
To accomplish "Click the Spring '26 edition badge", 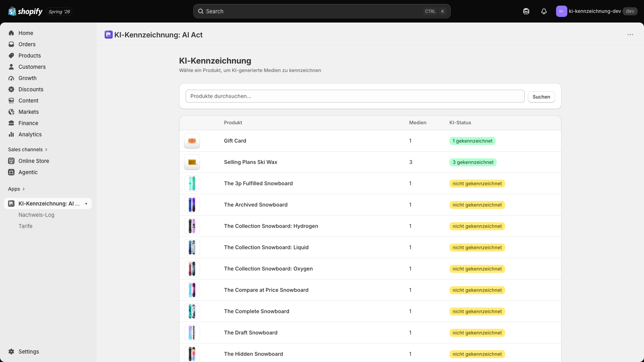I will [x=59, y=12].
